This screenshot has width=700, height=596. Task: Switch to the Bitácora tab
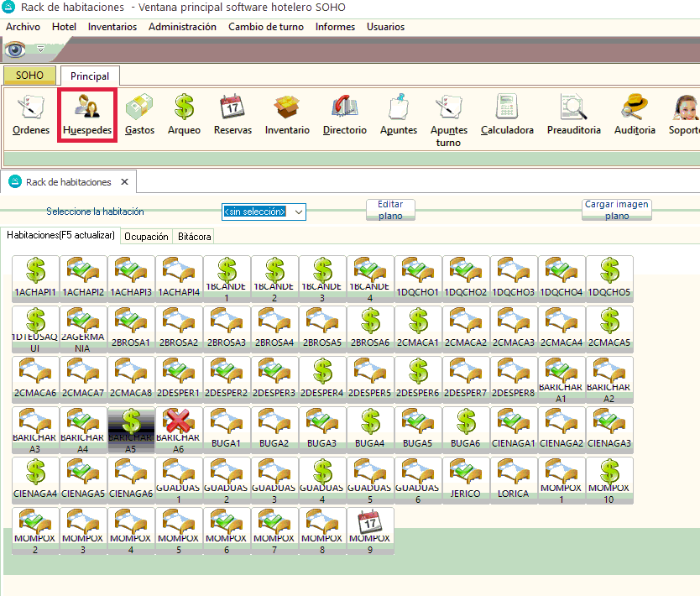click(x=194, y=237)
